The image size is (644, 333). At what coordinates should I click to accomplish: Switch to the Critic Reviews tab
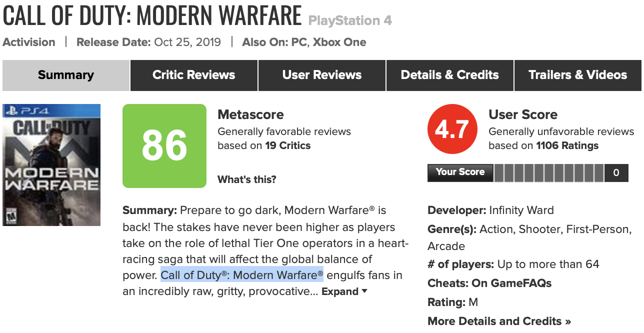(x=194, y=75)
